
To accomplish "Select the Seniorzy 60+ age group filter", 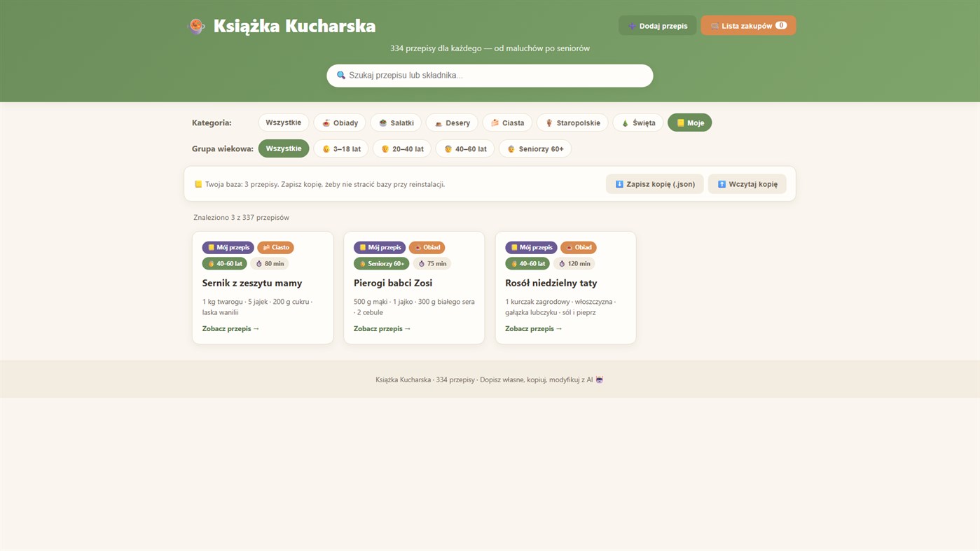I will [x=535, y=148].
